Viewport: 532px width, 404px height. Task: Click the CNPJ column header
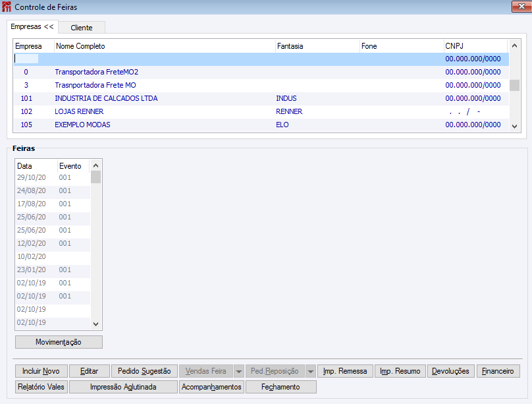point(475,46)
